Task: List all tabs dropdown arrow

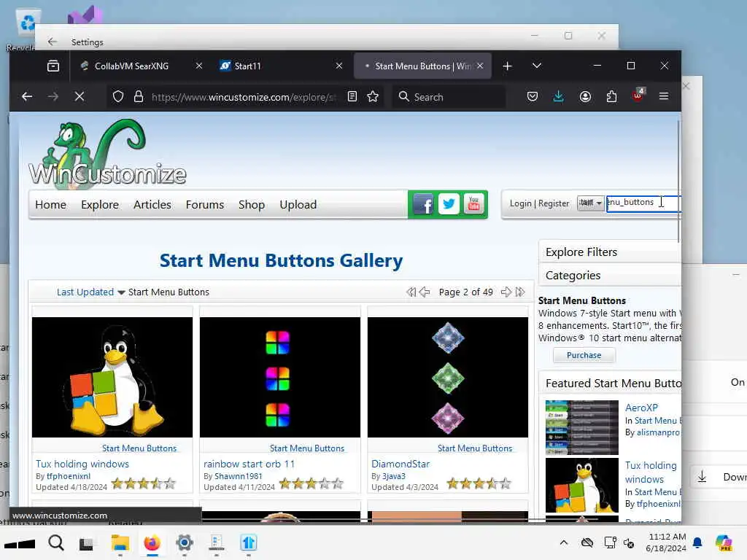Action: (537, 66)
